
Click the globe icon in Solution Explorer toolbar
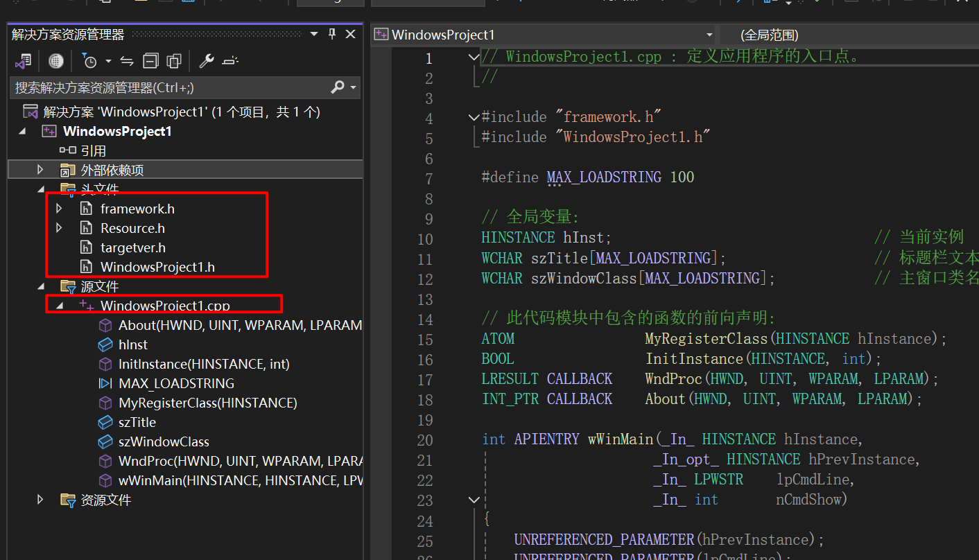tap(56, 61)
